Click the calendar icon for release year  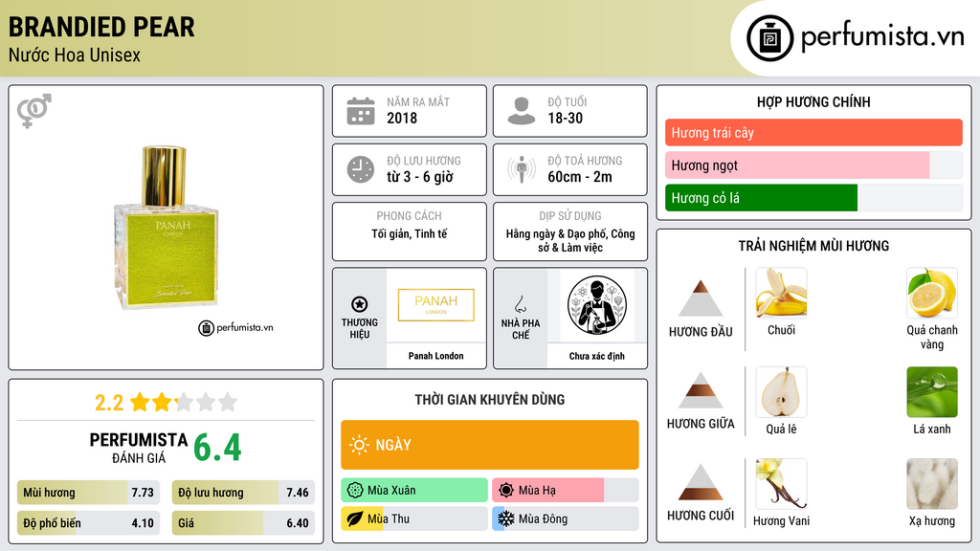tap(361, 111)
